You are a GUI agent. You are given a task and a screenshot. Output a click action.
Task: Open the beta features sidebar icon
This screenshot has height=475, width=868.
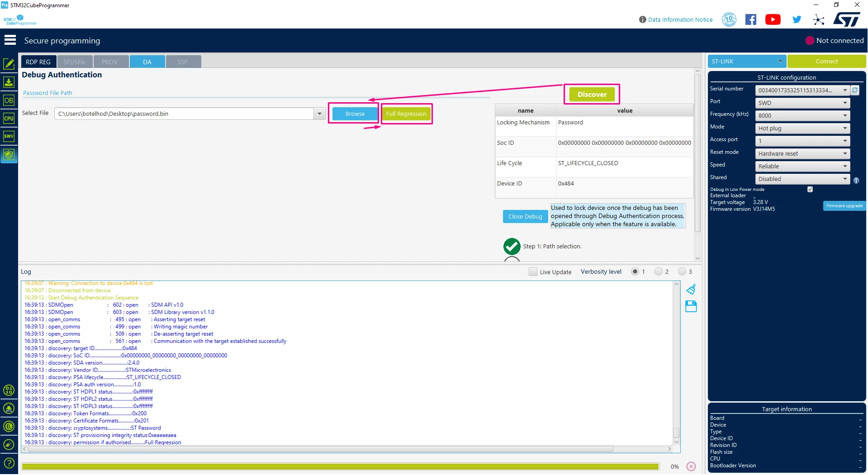[x=9, y=408]
